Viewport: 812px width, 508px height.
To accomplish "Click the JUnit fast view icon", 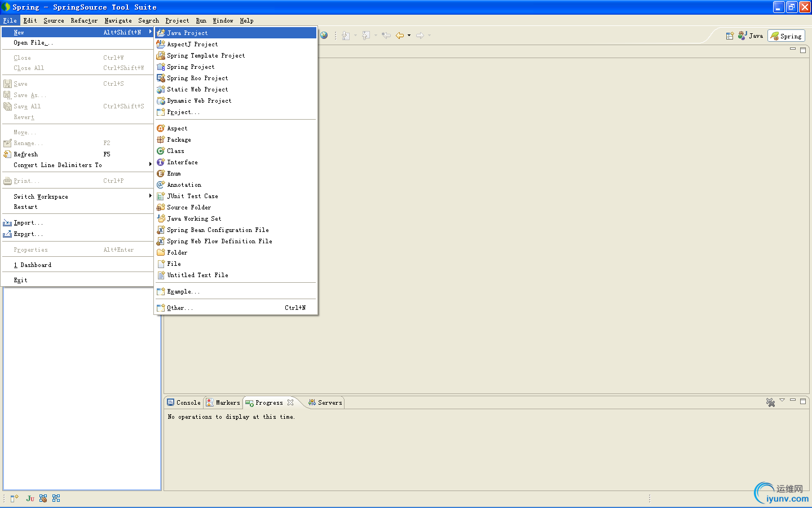I will coord(30,498).
